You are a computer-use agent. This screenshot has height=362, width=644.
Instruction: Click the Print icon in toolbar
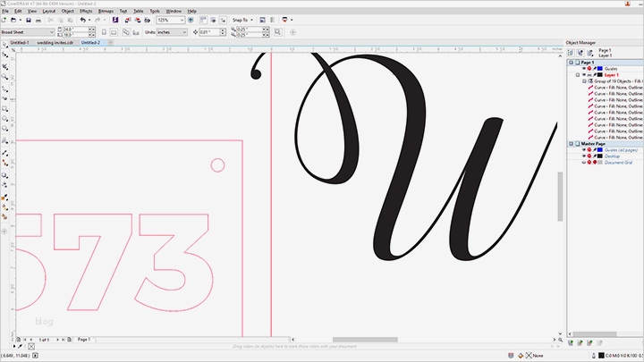pyautogui.click(x=39, y=20)
